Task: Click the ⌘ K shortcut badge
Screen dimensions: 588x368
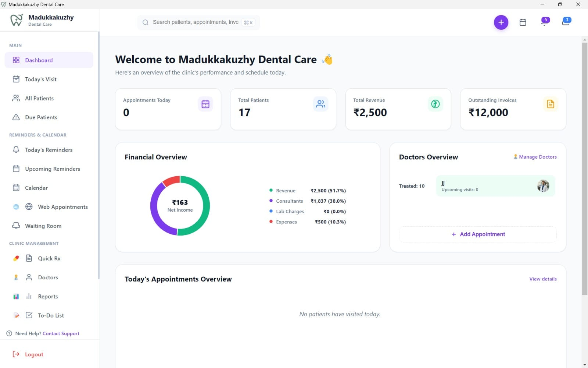Action: tap(248, 22)
